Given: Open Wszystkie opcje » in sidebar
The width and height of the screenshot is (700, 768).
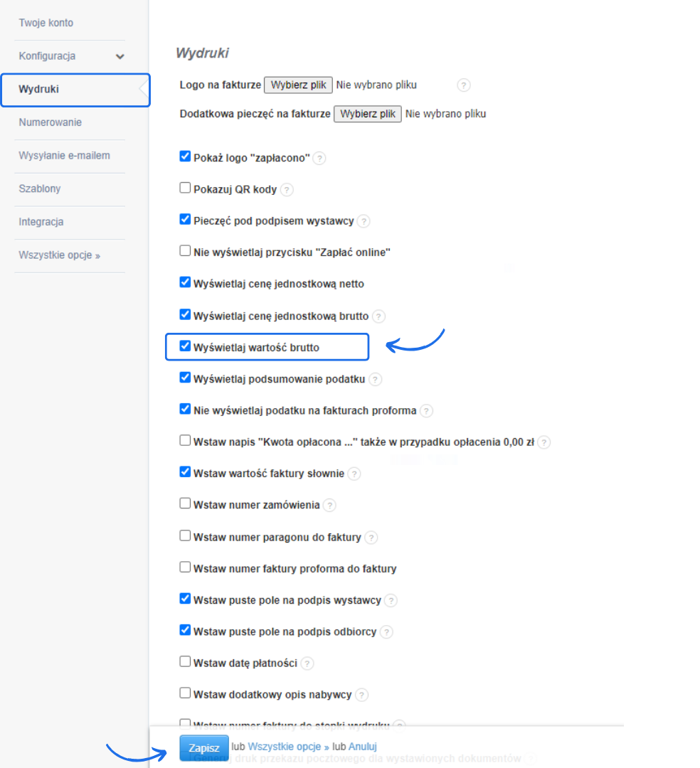Looking at the screenshot, I should tap(59, 255).
